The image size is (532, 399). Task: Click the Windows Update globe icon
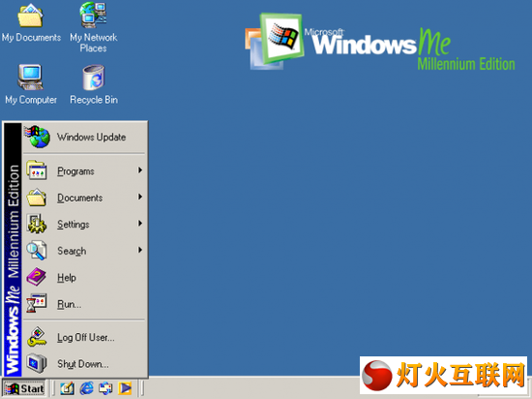pos(38,137)
